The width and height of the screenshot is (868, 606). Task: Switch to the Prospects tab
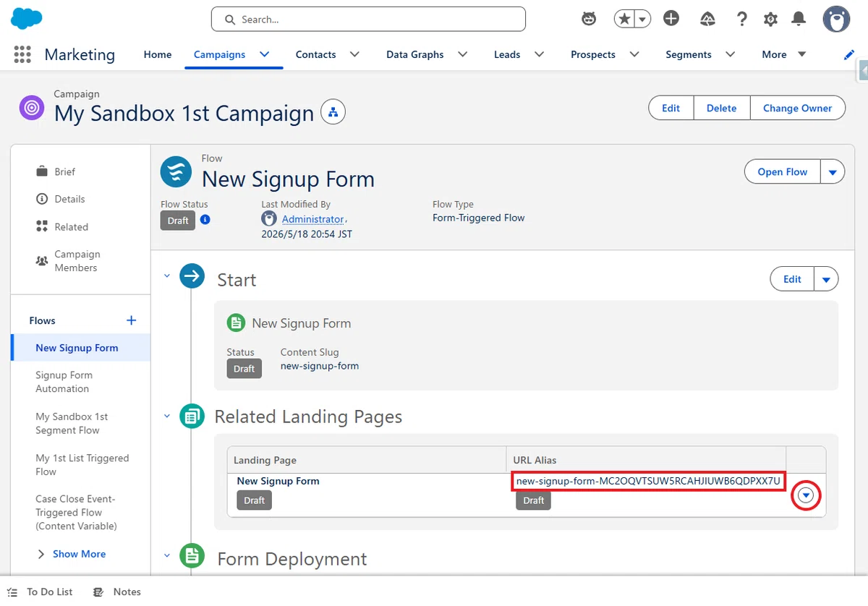tap(593, 54)
